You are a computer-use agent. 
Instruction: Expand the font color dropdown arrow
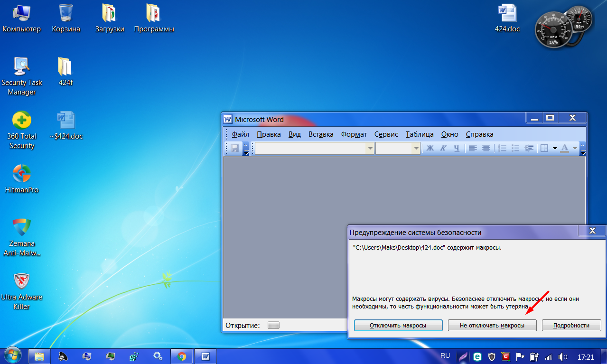point(574,149)
